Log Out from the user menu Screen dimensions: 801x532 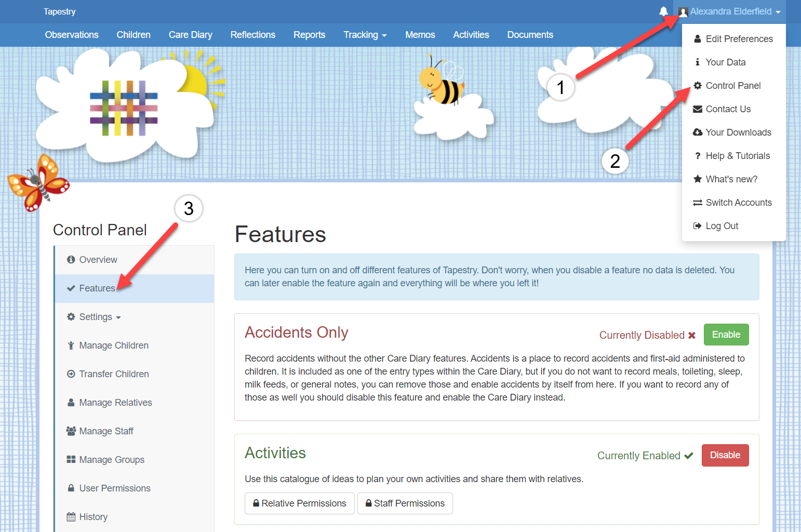click(733, 226)
